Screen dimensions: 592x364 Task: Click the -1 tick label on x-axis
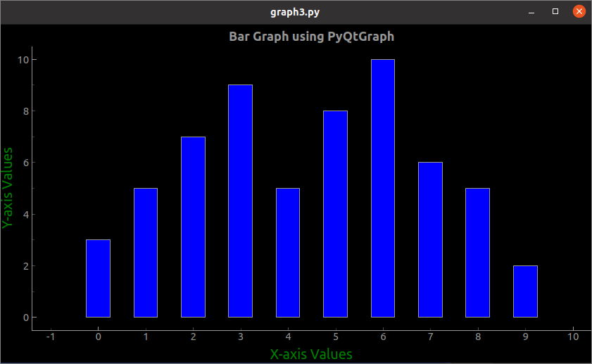click(x=51, y=337)
